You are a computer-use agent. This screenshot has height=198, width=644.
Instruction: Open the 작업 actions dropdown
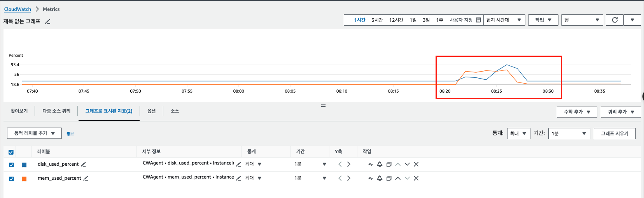pyautogui.click(x=543, y=20)
